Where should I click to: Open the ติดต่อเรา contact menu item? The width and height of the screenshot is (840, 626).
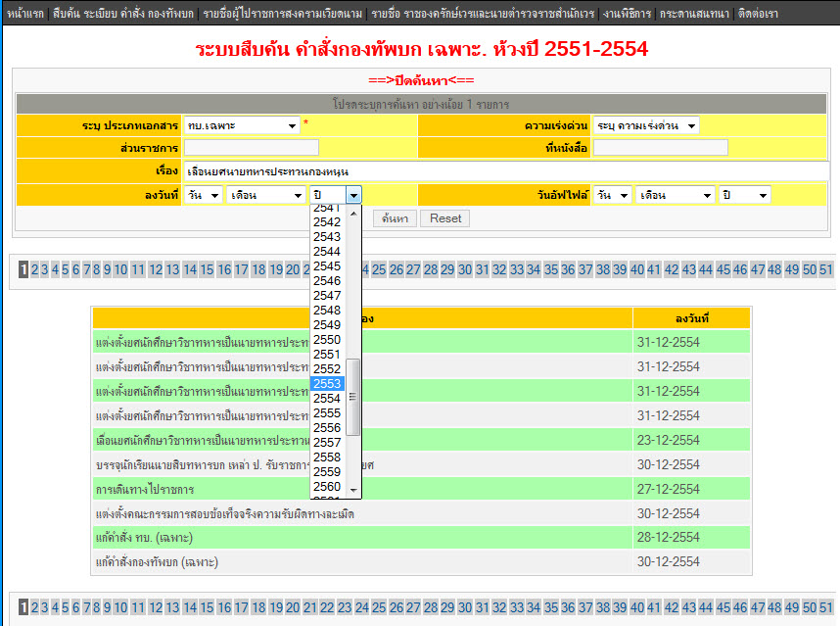[758, 14]
